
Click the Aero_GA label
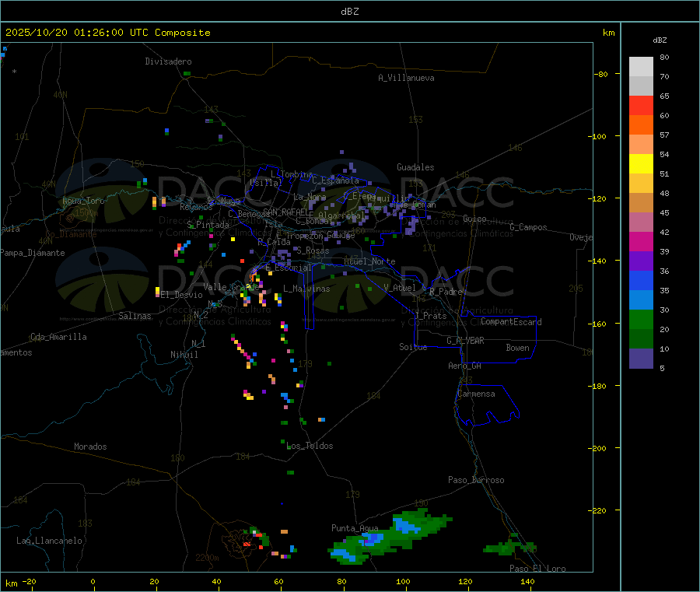pos(465,366)
